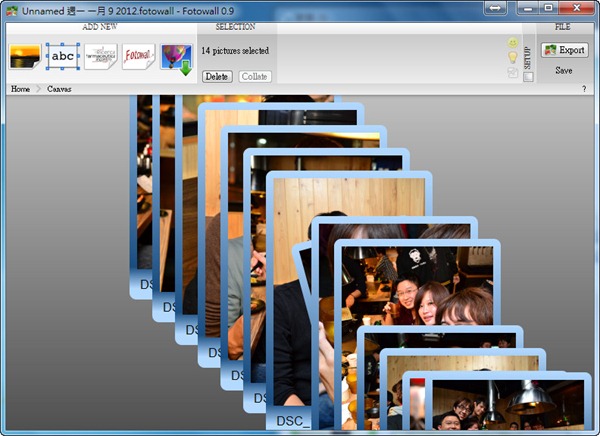600x436 pixels.
Task: Click the double-arrow window width button
Action: coord(495,8)
